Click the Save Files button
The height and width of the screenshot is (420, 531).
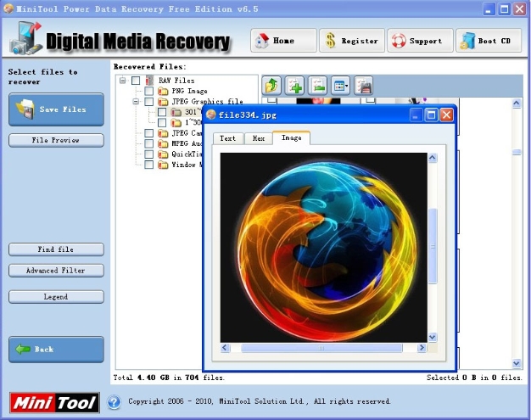[x=56, y=109]
